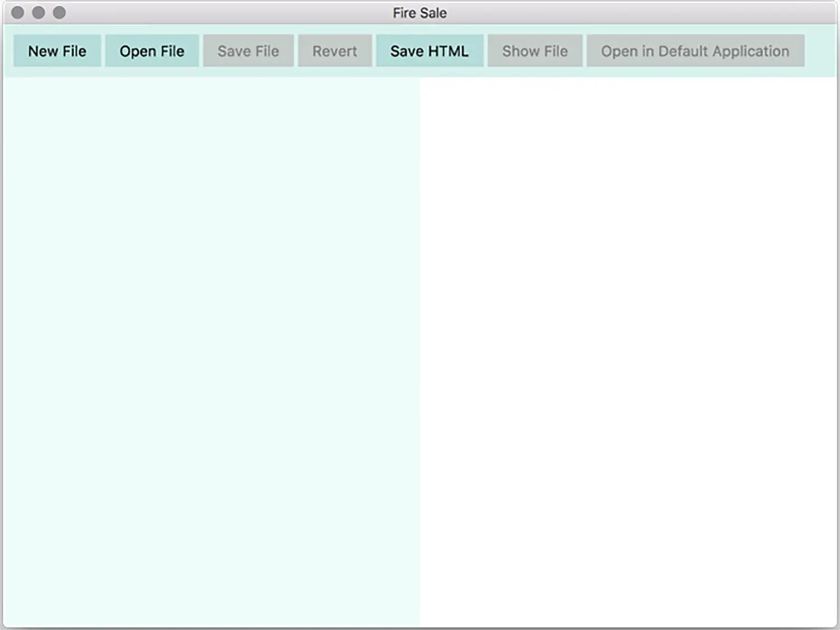Close the Fire Sale window
Viewport: 840px width, 630px height.
[x=18, y=12]
